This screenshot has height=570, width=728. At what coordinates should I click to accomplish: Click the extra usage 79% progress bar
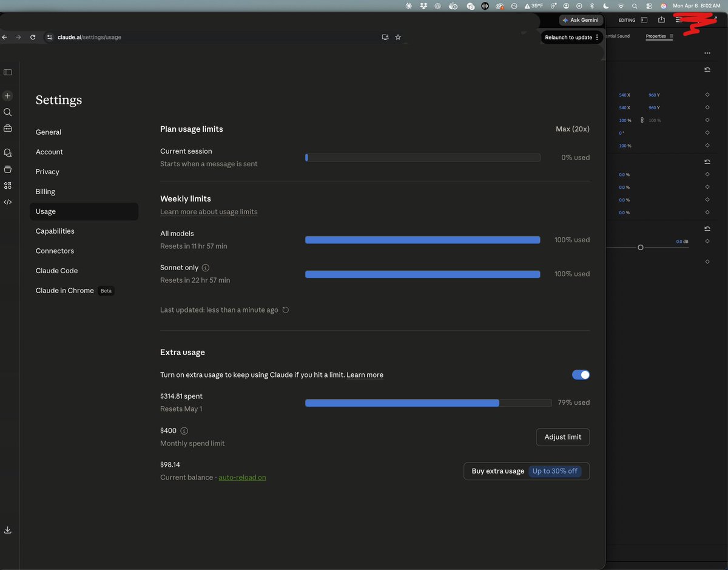(x=428, y=402)
